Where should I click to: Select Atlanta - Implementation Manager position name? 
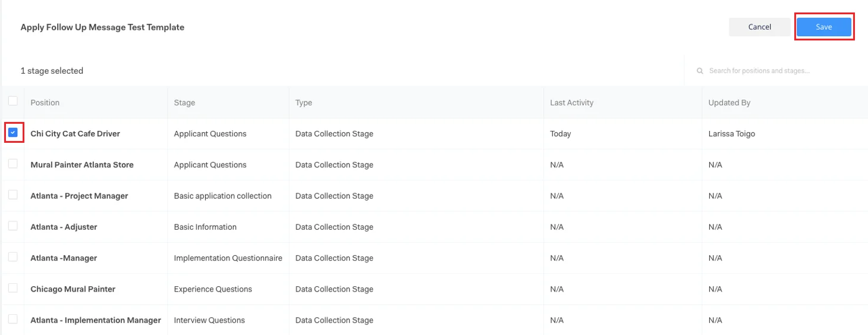tap(96, 320)
